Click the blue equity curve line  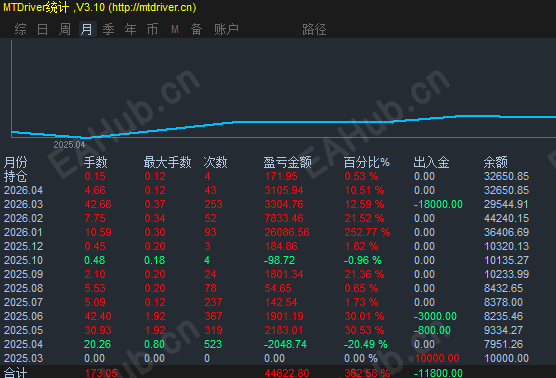tap(284, 122)
